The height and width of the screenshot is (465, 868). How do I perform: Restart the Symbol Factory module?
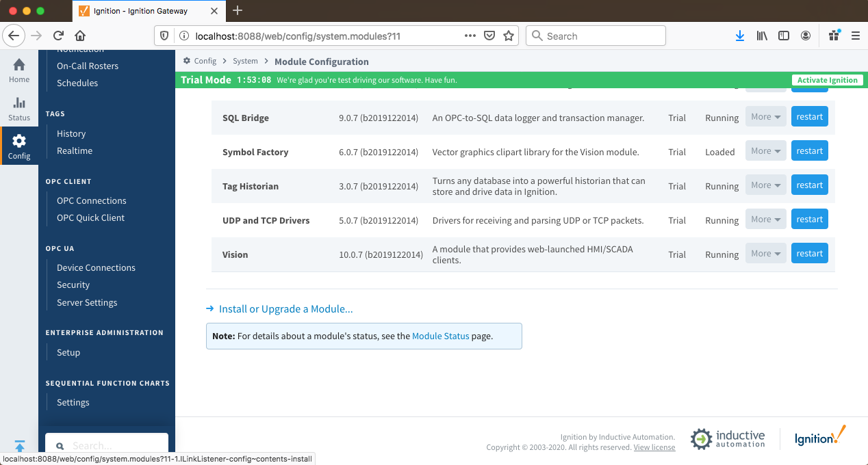tap(809, 151)
